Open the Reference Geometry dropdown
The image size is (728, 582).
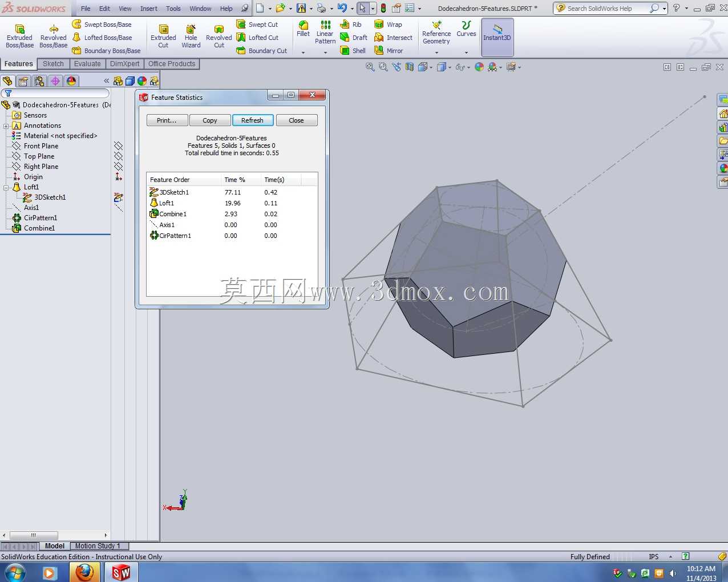click(436, 52)
